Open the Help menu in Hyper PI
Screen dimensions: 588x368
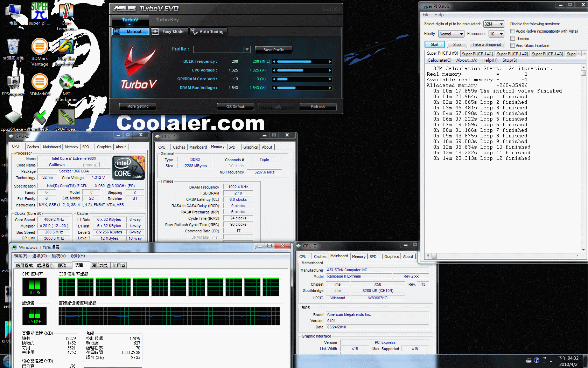439,15
